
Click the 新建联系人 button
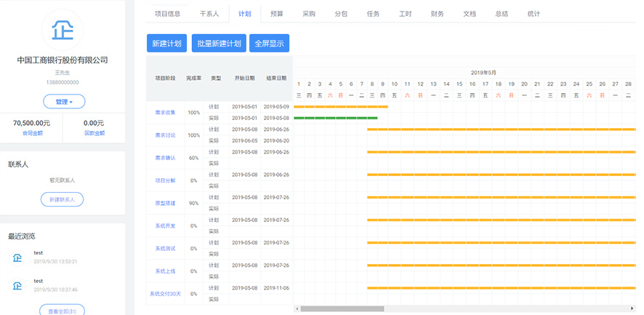coord(63,199)
